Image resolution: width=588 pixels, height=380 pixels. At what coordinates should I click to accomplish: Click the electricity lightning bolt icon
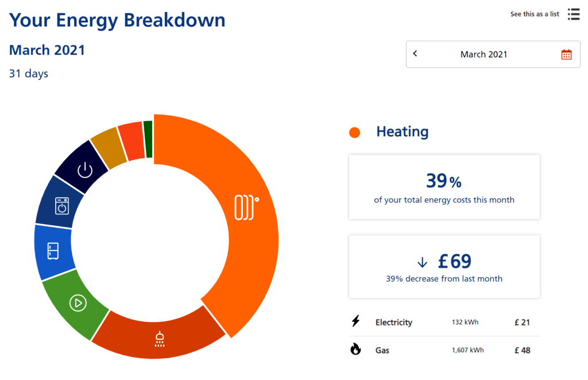point(355,322)
